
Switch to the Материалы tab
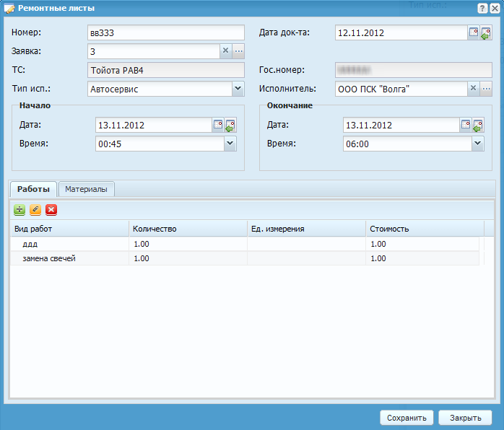(x=86, y=189)
